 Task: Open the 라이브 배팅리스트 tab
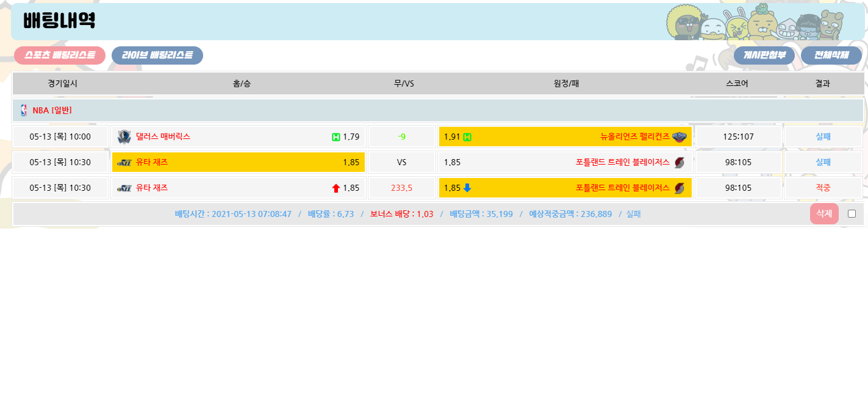tap(157, 55)
